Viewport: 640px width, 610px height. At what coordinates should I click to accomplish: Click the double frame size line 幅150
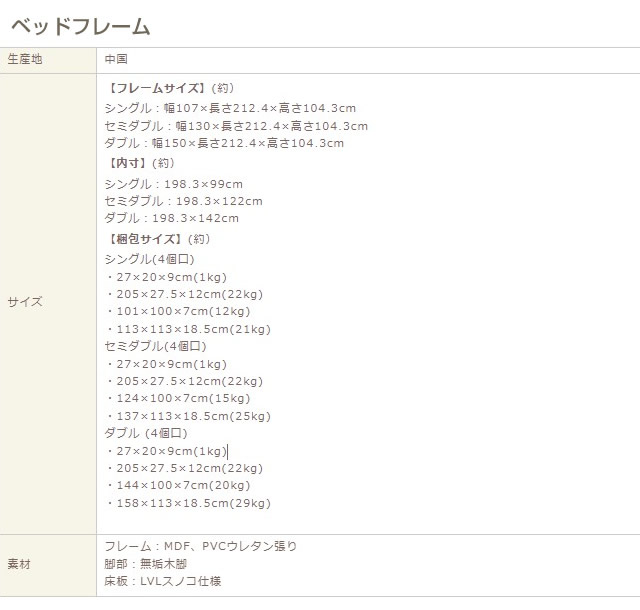pyautogui.click(x=224, y=143)
